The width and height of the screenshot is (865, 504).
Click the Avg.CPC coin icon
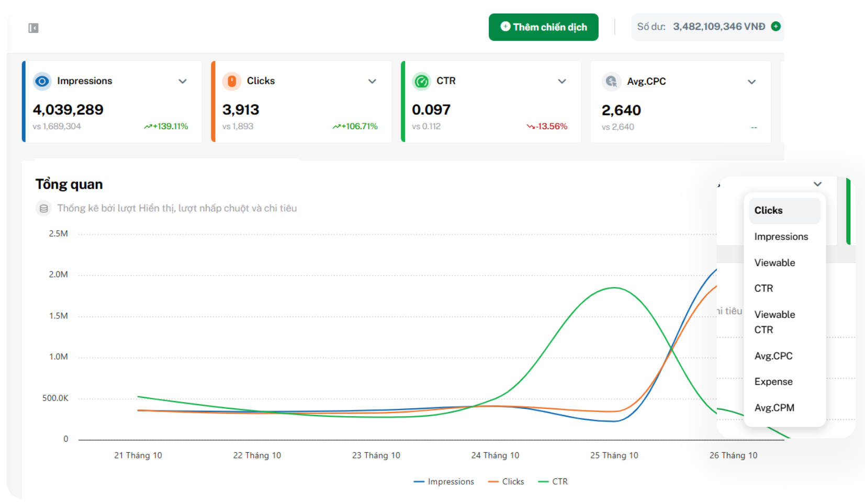pyautogui.click(x=611, y=81)
